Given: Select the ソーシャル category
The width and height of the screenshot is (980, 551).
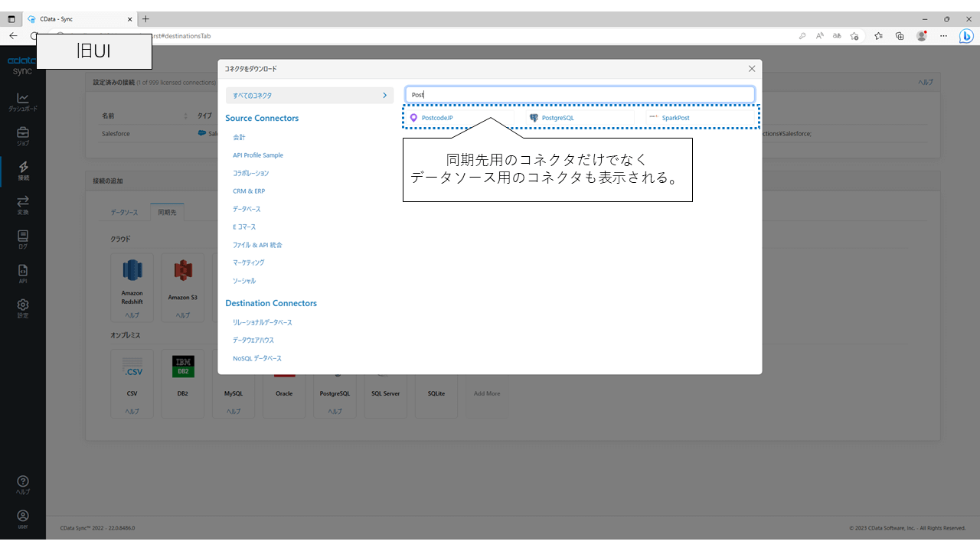Looking at the screenshot, I should coord(244,281).
